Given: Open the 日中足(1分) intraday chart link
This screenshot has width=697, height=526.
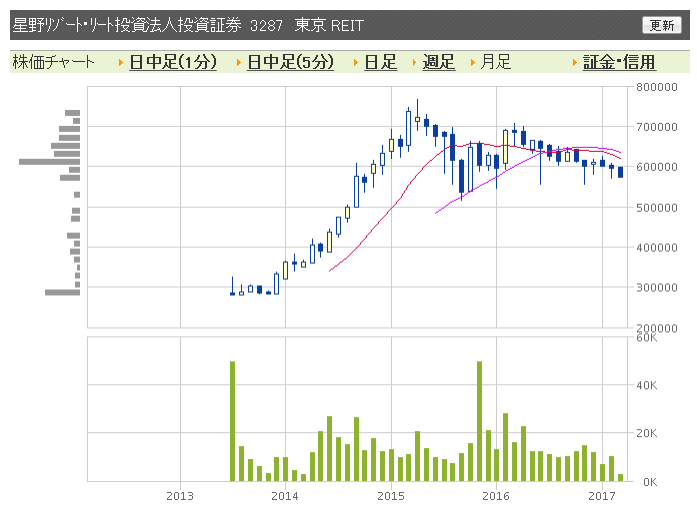Looking at the screenshot, I should point(173,62).
